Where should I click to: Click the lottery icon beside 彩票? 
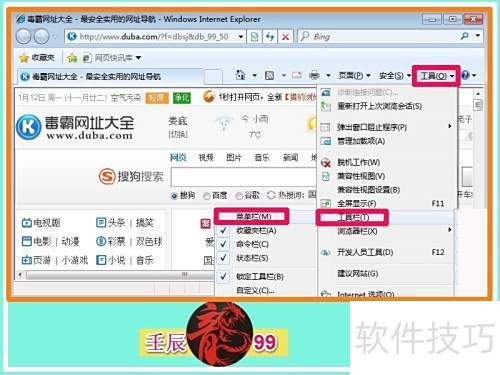101,241
